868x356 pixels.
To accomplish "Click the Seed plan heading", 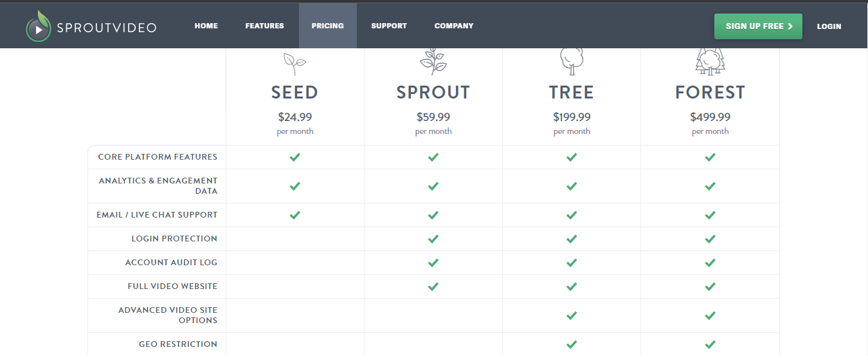I will point(294,93).
